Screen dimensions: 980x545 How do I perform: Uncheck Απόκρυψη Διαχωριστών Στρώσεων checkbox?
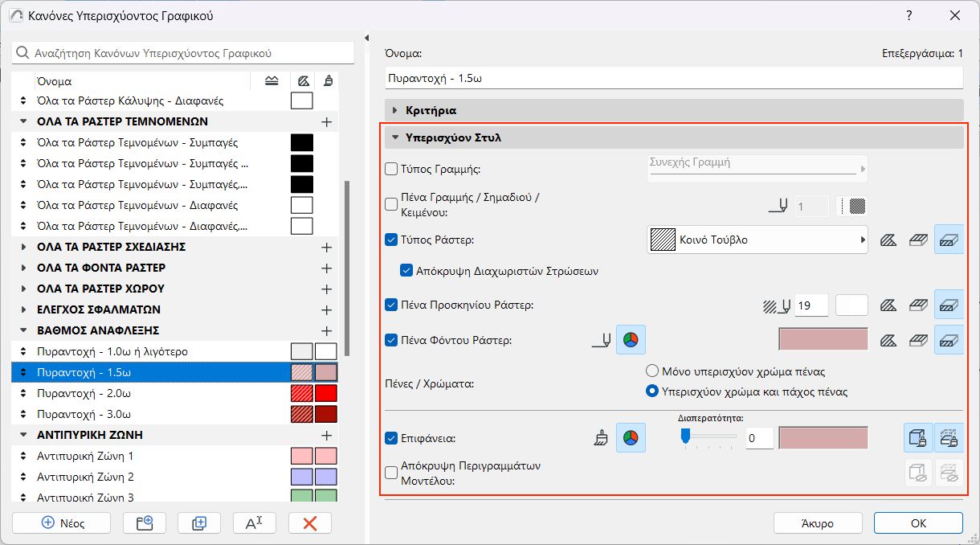coord(406,271)
